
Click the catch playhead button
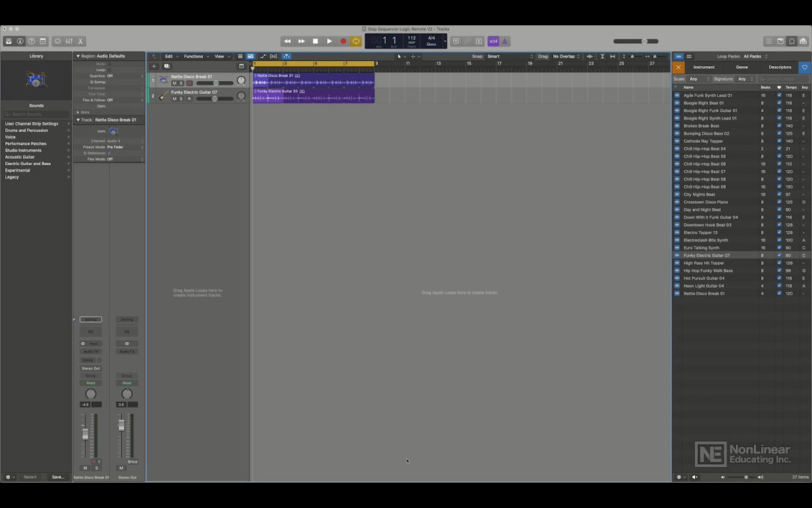286,57
